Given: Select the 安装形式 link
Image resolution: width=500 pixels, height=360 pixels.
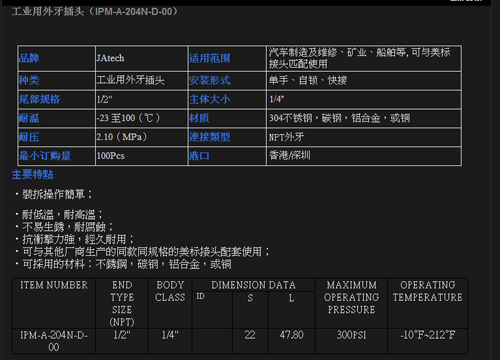Looking at the screenshot, I should [210, 80].
